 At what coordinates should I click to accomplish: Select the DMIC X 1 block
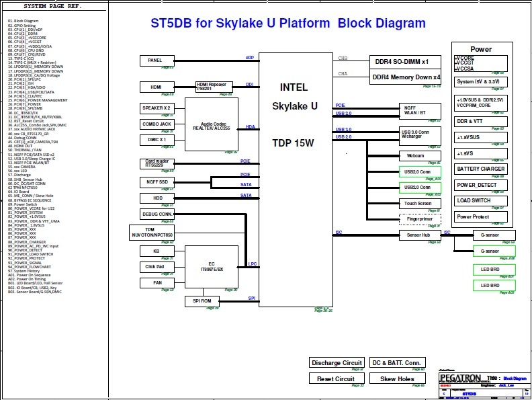[157, 140]
